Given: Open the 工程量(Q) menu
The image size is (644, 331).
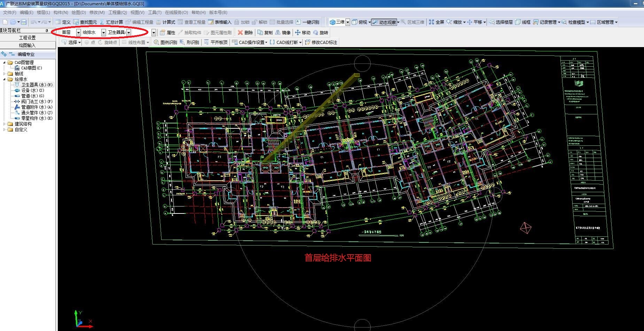Looking at the screenshot, I should (118, 12).
